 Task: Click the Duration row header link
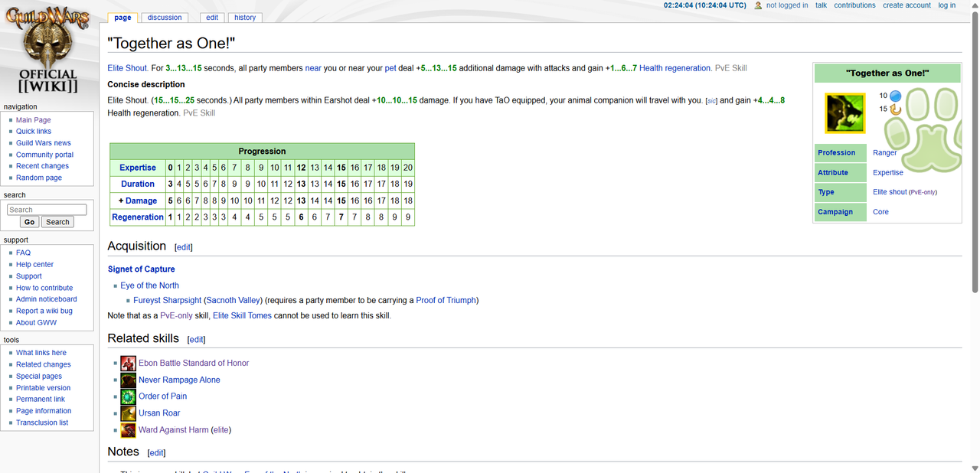[138, 184]
